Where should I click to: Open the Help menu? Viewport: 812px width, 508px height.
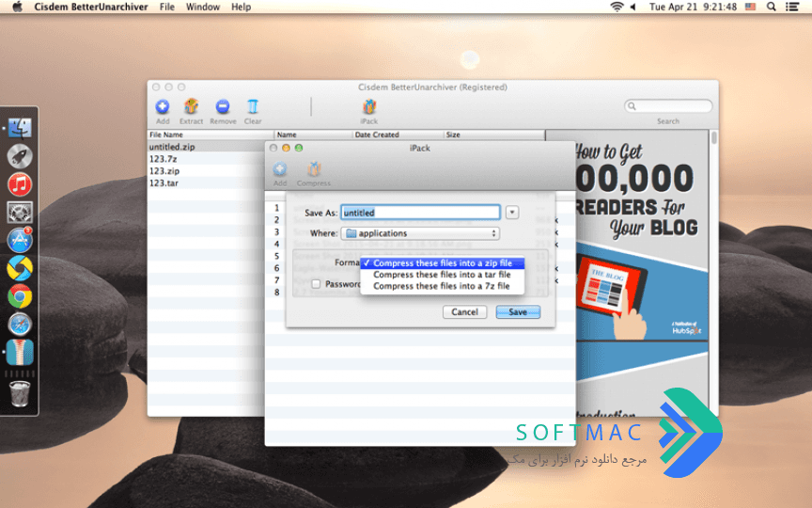[241, 7]
